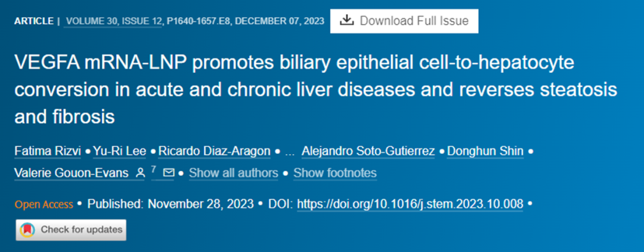Image resolution: width=644 pixels, height=252 pixels.
Task: Expand the list with Show all authors
Action: point(233,173)
